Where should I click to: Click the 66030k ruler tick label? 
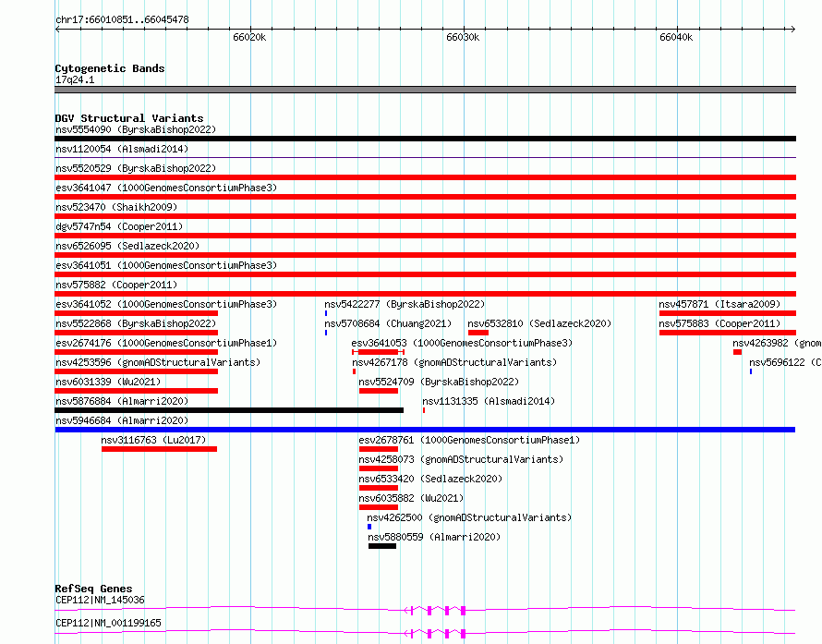click(x=463, y=37)
